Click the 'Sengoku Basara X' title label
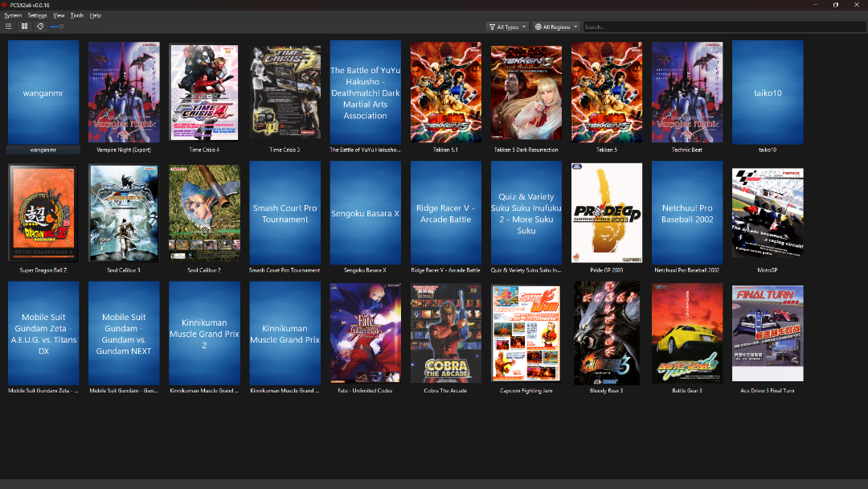The image size is (868, 489). [x=366, y=270]
